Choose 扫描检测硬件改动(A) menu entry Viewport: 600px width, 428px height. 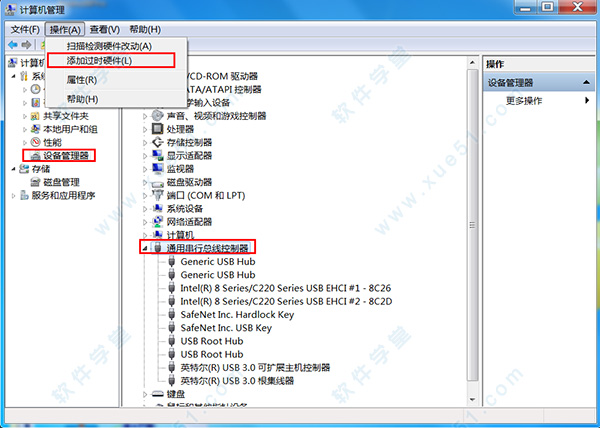point(108,46)
